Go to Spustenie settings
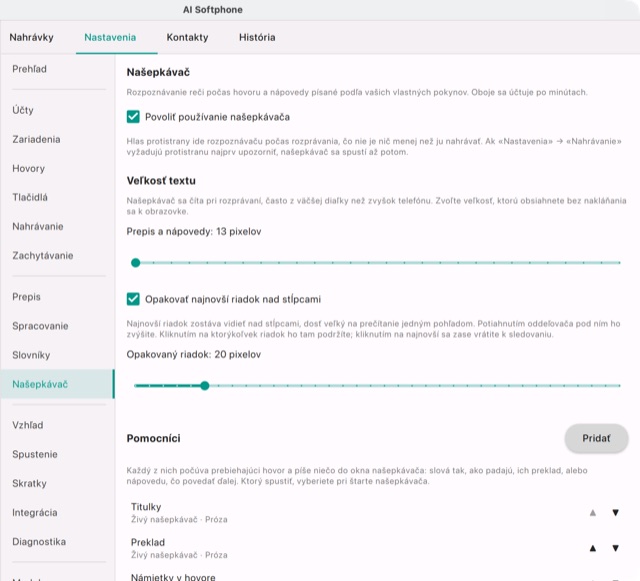 point(57,454)
